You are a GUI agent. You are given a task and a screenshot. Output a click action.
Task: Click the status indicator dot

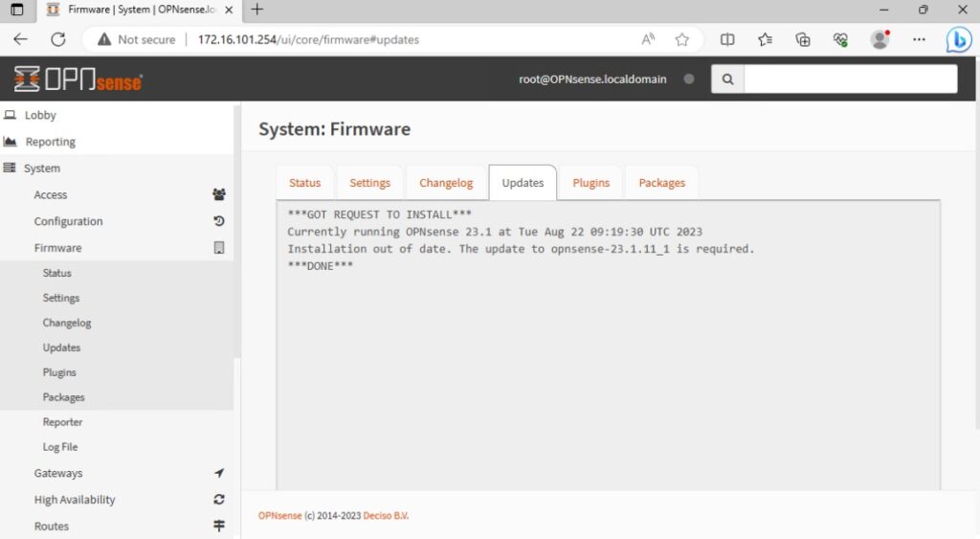(689, 79)
